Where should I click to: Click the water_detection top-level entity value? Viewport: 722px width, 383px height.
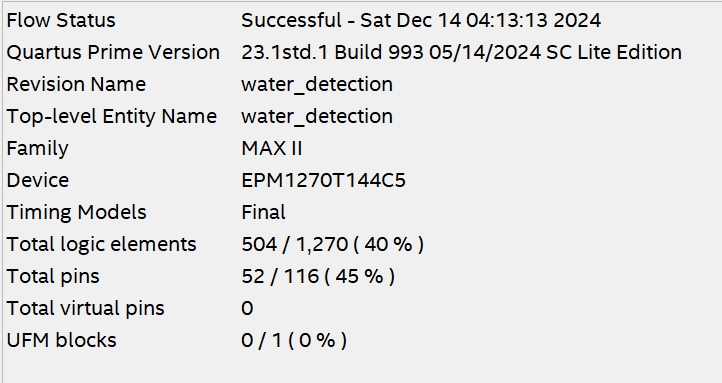click(x=317, y=116)
